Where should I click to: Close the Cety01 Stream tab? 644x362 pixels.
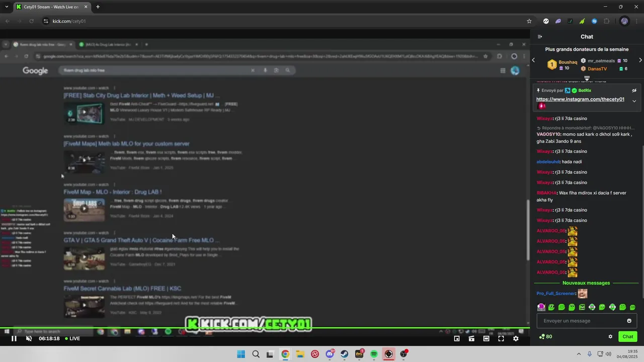pyautogui.click(x=86, y=7)
